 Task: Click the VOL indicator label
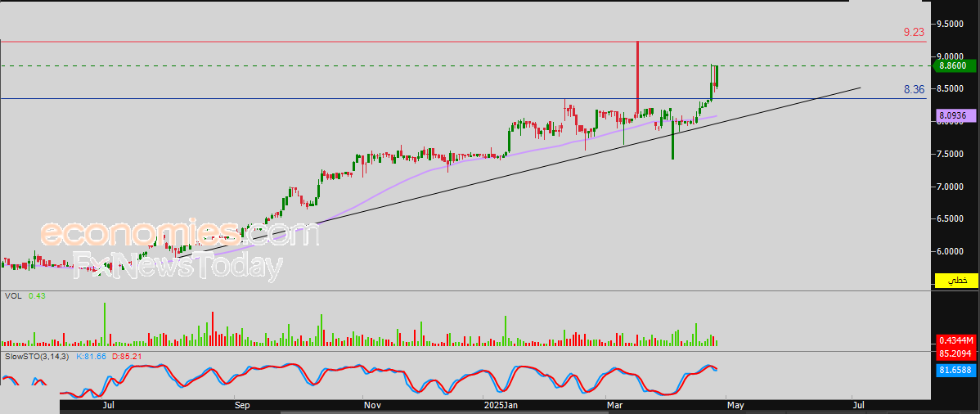[13, 296]
